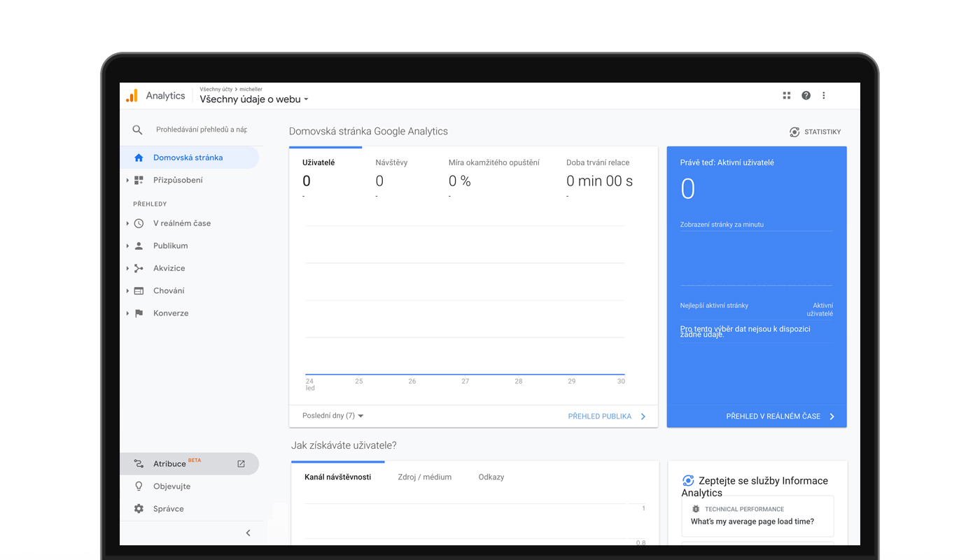Follow the PŘEHLED V REÁLNÉM ČASE link
980x560 pixels.
coord(773,416)
